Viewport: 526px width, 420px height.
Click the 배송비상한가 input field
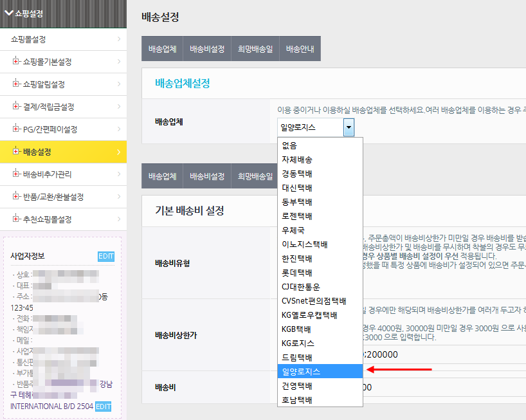coord(444,354)
